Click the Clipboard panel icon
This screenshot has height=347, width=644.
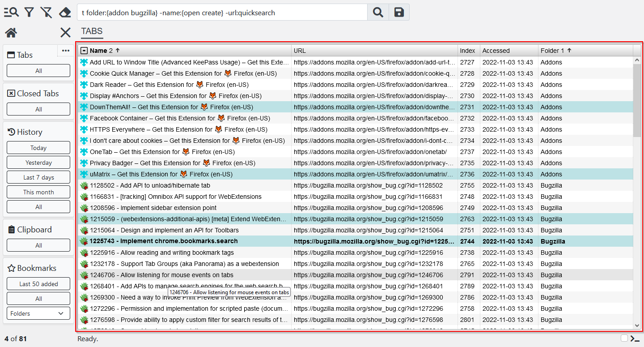tap(12, 230)
